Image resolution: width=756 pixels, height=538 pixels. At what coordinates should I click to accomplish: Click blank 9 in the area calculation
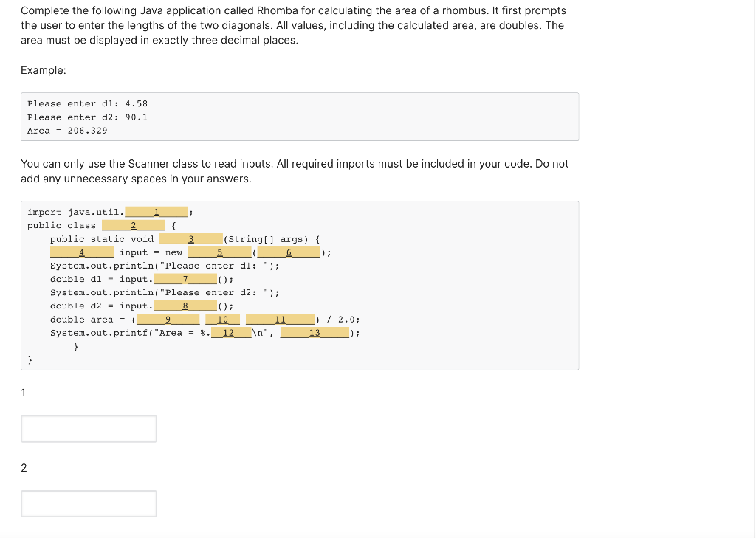pyautogui.click(x=168, y=319)
